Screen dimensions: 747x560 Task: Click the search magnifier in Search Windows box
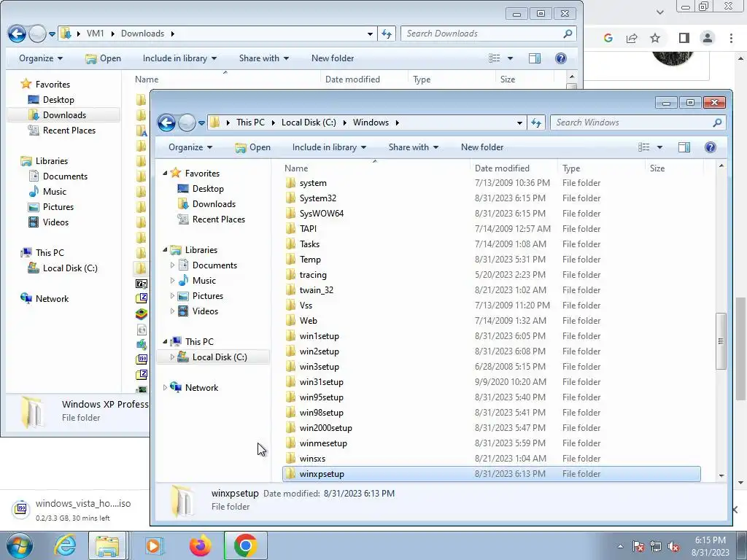pos(717,122)
